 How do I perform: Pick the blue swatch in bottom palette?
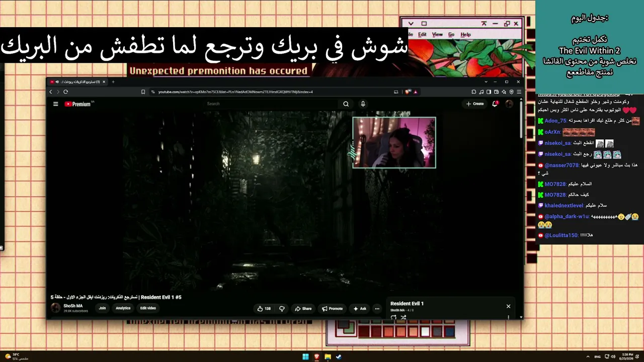pyautogui.click(x=450, y=332)
